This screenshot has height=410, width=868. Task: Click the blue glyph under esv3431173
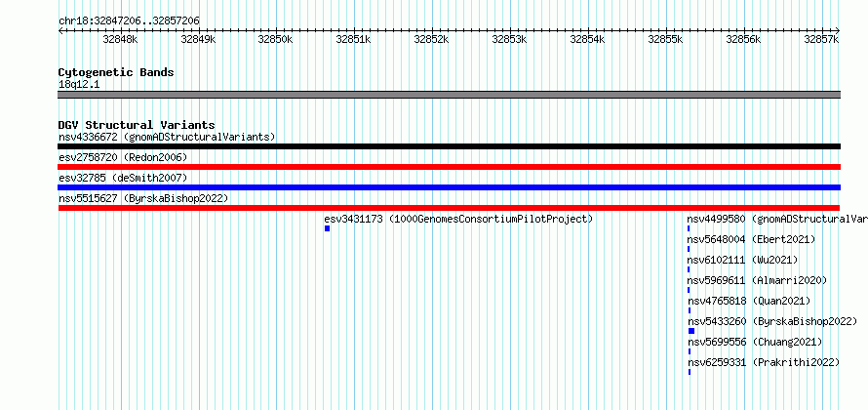pyautogui.click(x=327, y=228)
